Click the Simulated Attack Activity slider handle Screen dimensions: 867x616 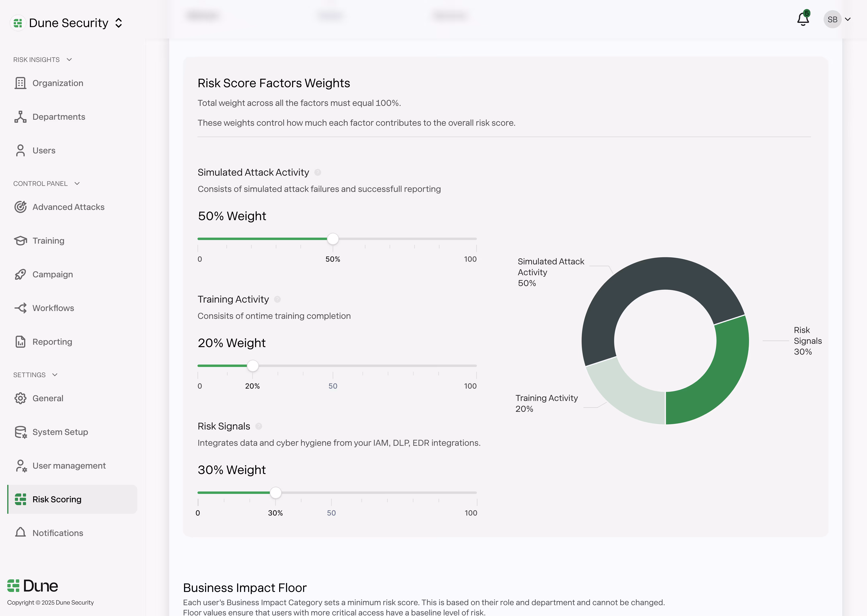[333, 239]
